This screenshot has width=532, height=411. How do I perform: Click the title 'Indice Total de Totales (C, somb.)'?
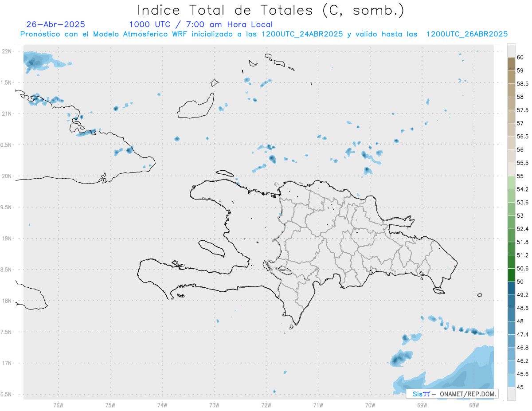(x=270, y=10)
